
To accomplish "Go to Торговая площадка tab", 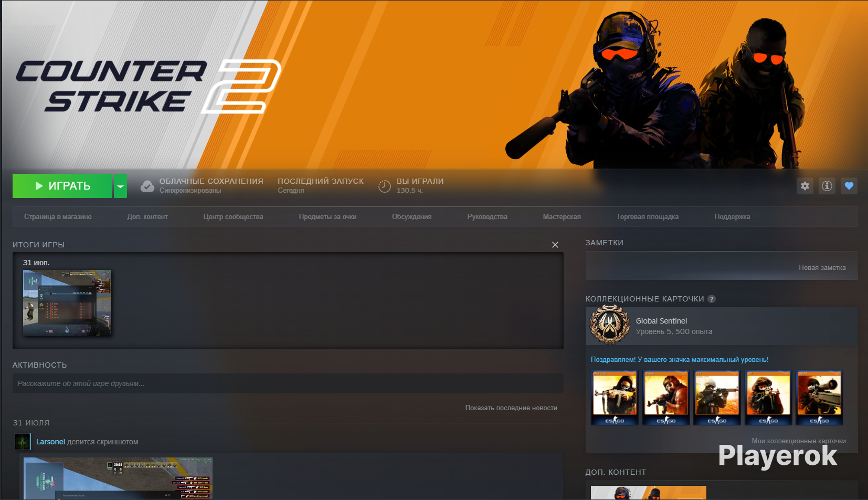I will pos(648,217).
